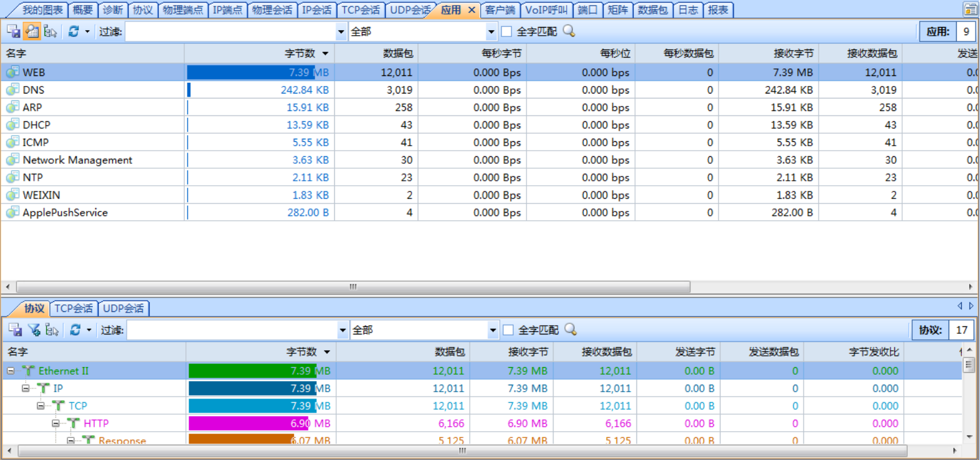The height and width of the screenshot is (460, 980).
Task: Open the VoIP呼叫 tab
Action: [x=546, y=10]
